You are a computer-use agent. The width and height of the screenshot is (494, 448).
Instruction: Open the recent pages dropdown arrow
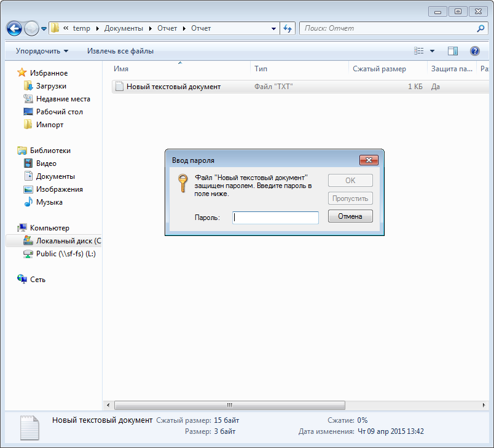coord(44,29)
